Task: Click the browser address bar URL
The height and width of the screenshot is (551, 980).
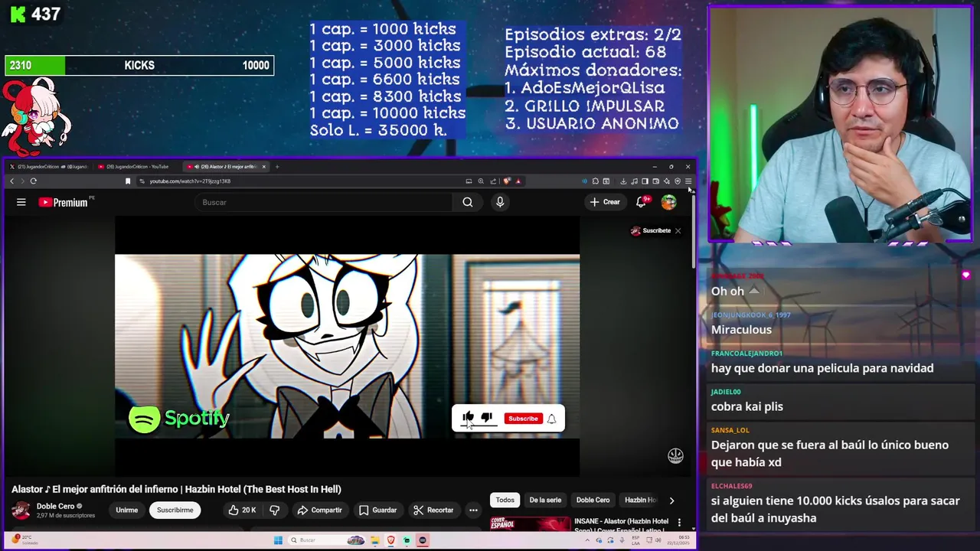Action: [190, 181]
